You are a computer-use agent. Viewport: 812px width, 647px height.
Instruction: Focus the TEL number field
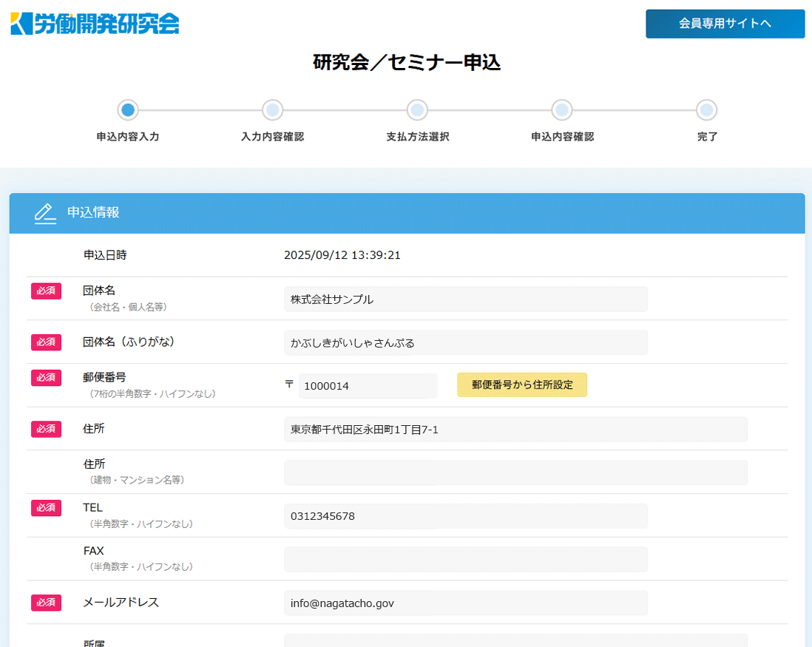[466, 516]
